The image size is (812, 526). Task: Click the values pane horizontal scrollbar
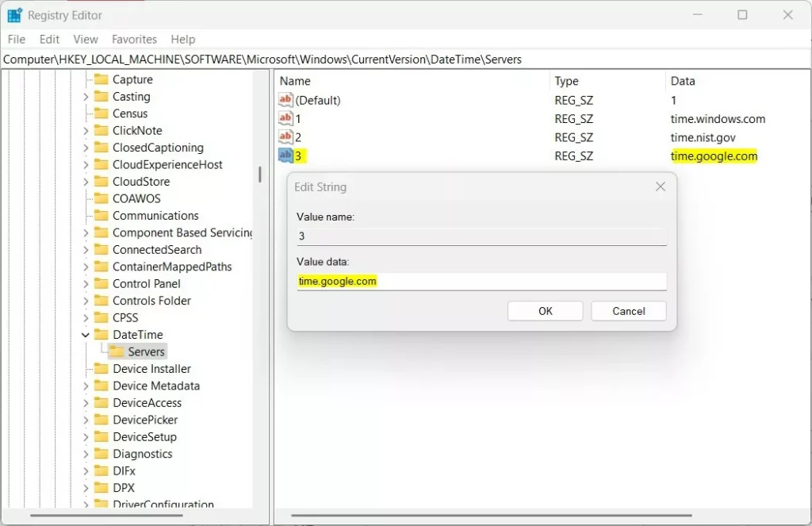492,515
